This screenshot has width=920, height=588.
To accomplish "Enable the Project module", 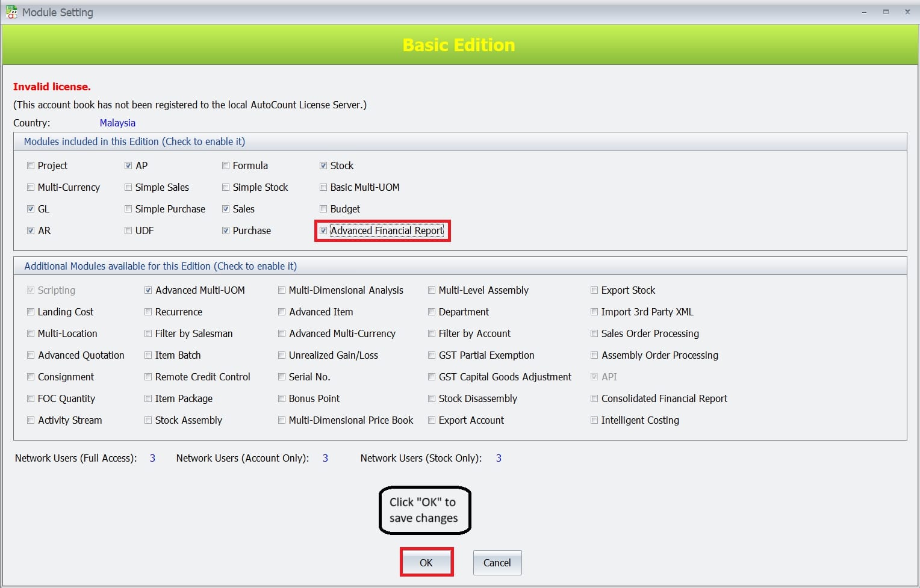I will [x=31, y=165].
